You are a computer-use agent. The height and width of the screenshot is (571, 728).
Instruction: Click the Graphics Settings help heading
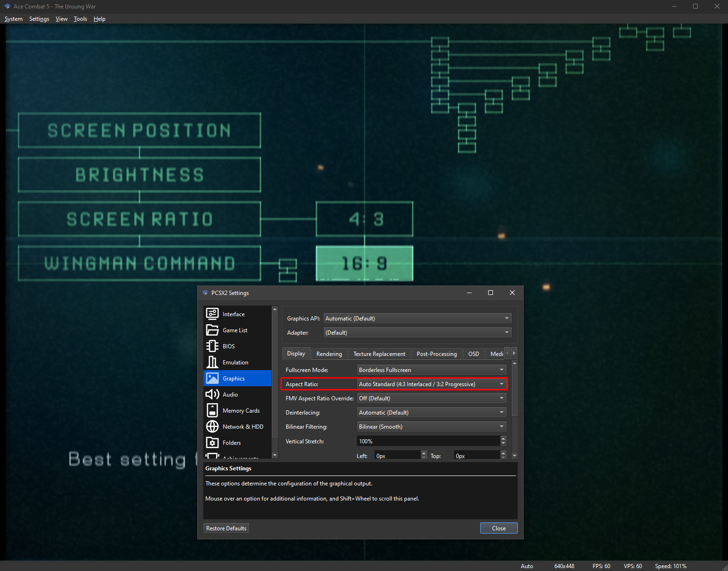228,468
